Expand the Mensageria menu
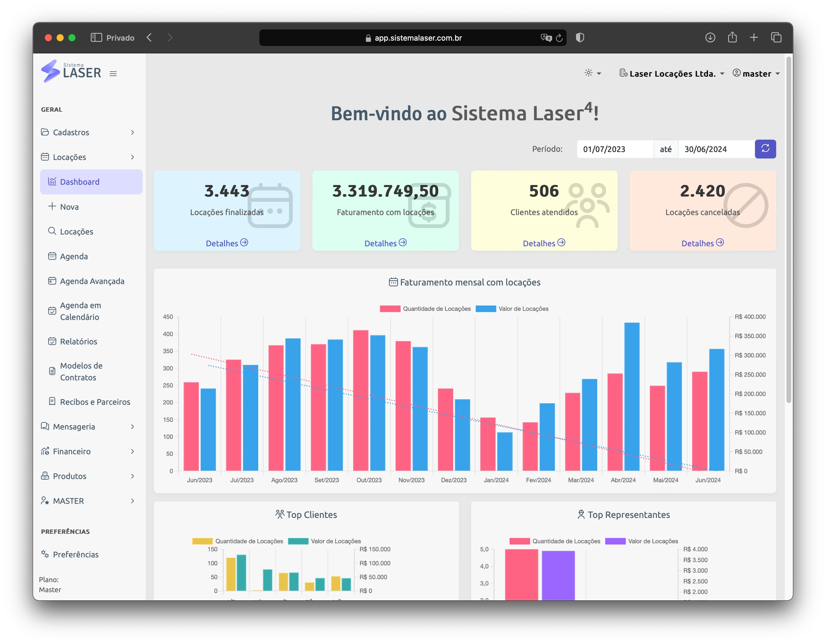Viewport: 826px width, 644px height. point(88,427)
